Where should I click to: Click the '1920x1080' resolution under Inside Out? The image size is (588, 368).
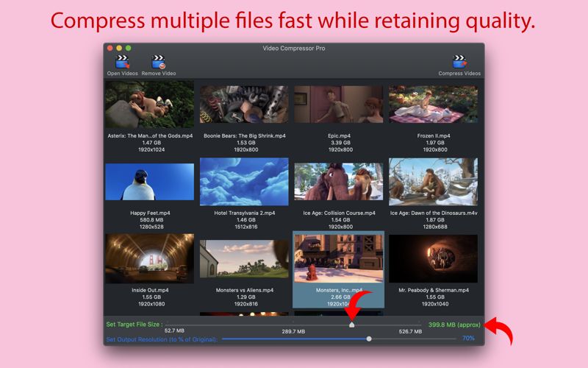[x=151, y=304]
